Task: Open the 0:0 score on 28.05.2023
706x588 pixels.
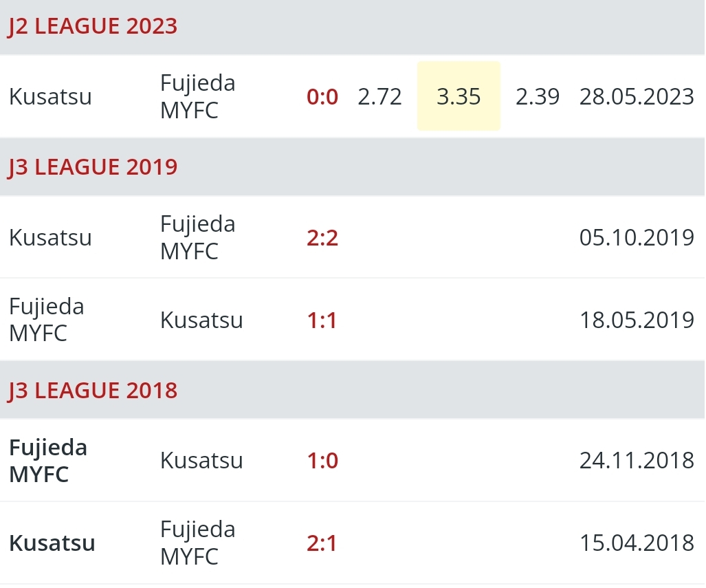Action: click(x=322, y=97)
